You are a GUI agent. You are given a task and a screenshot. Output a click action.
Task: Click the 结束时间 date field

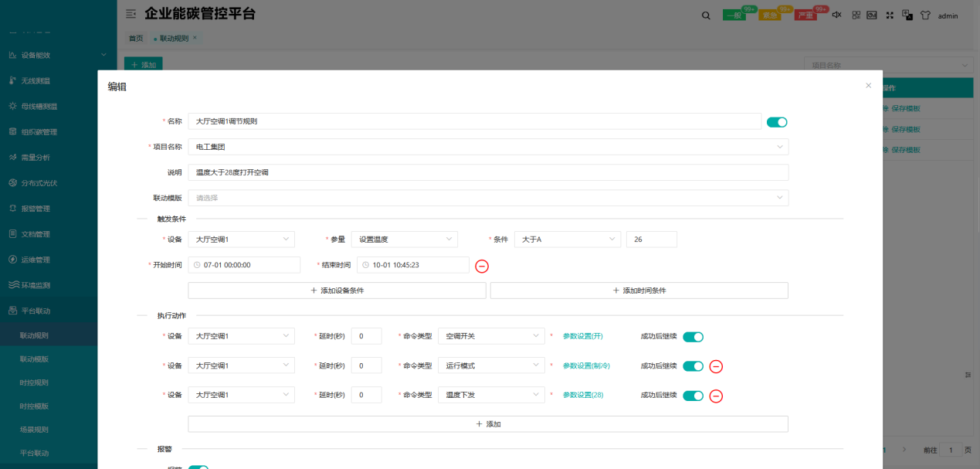point(413,265)
